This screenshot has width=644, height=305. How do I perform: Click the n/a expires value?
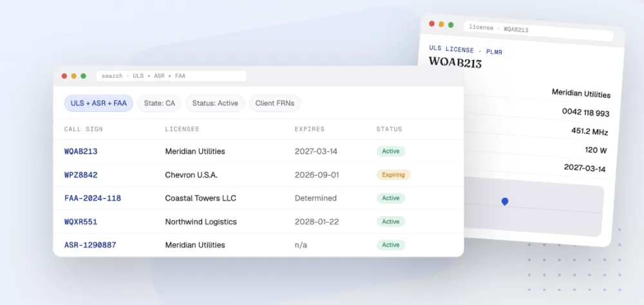tap(301, 245)
